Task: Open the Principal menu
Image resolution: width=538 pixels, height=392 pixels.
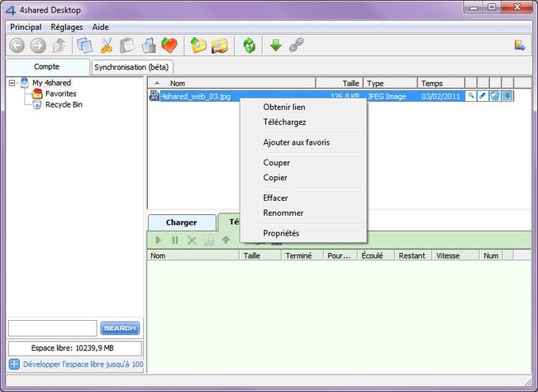Action: pos(26,27)
